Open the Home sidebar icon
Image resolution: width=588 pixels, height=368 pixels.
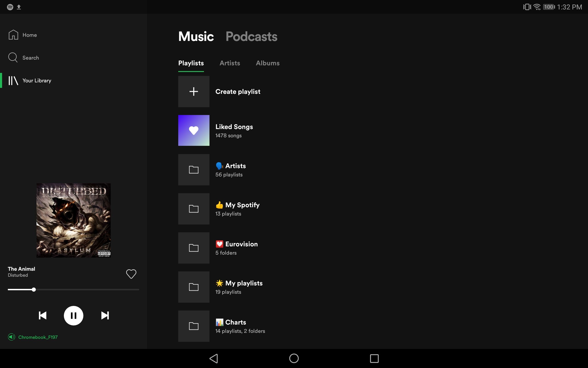[x=13, y=34]
